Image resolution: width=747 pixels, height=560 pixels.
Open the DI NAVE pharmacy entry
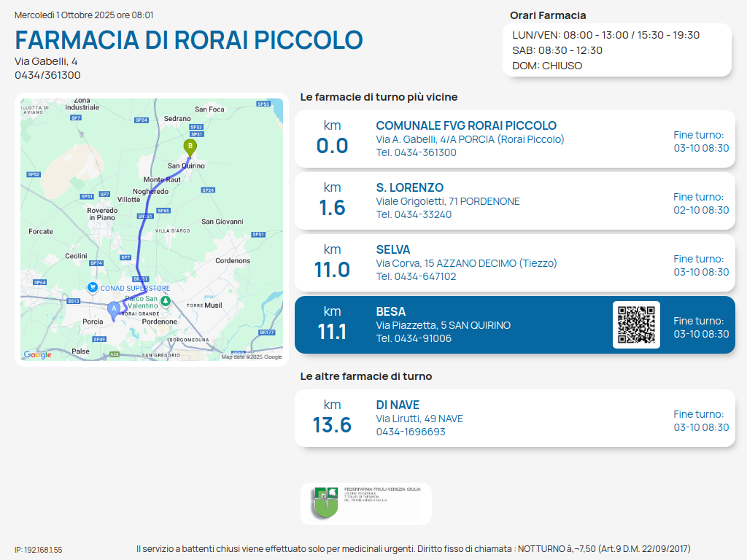[398, 405]
